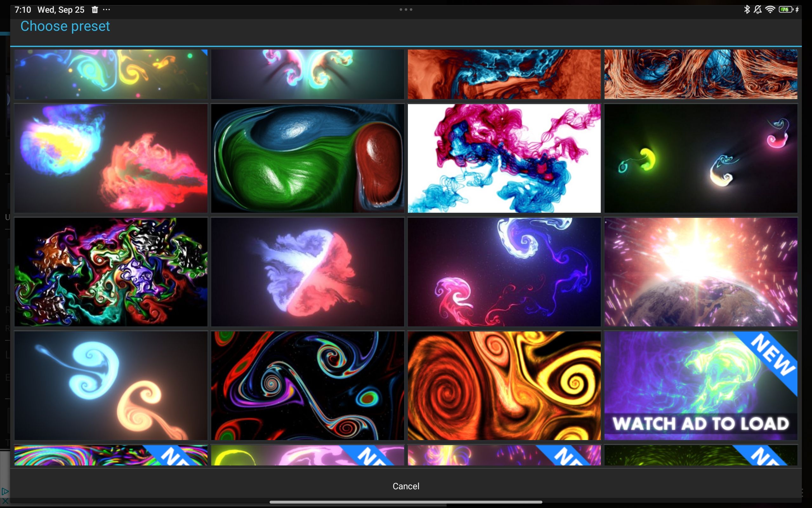Cancel the preset chooser dialog
Viewport: 812px width, 508px height.
coord(406,486)
